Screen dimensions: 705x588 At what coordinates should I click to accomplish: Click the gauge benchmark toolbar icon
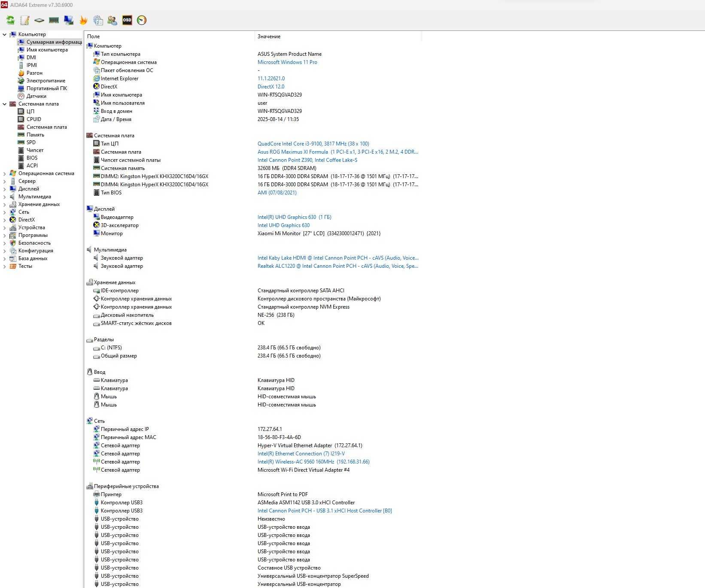(x=142, y=20)
